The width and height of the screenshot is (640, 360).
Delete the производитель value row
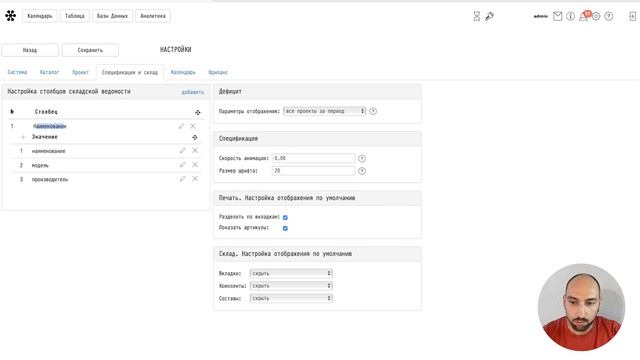pos(195,179)
